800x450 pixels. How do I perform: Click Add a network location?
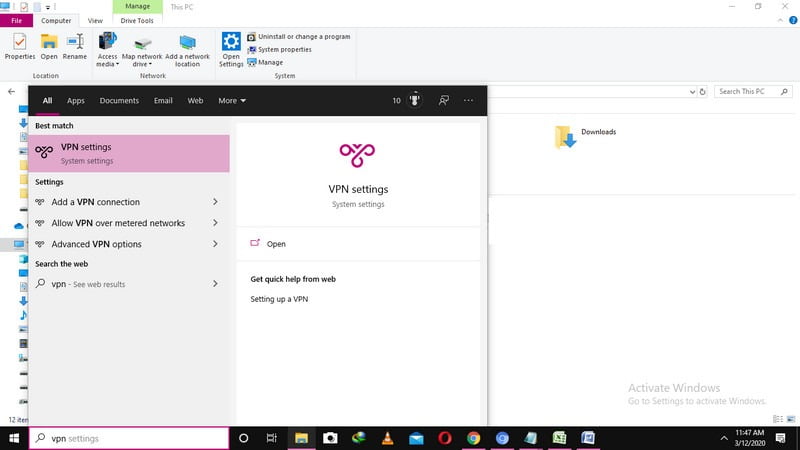coord(187,50)
